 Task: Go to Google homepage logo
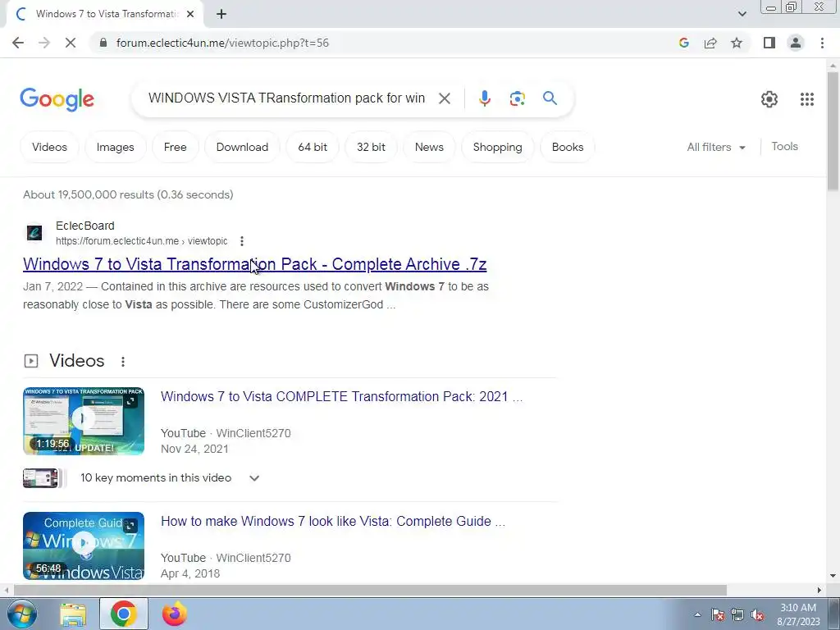pos(57,99)
